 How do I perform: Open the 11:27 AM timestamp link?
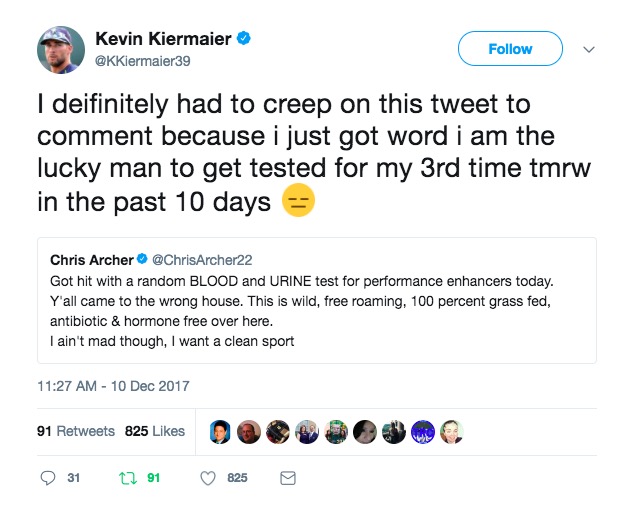(112, 386)
